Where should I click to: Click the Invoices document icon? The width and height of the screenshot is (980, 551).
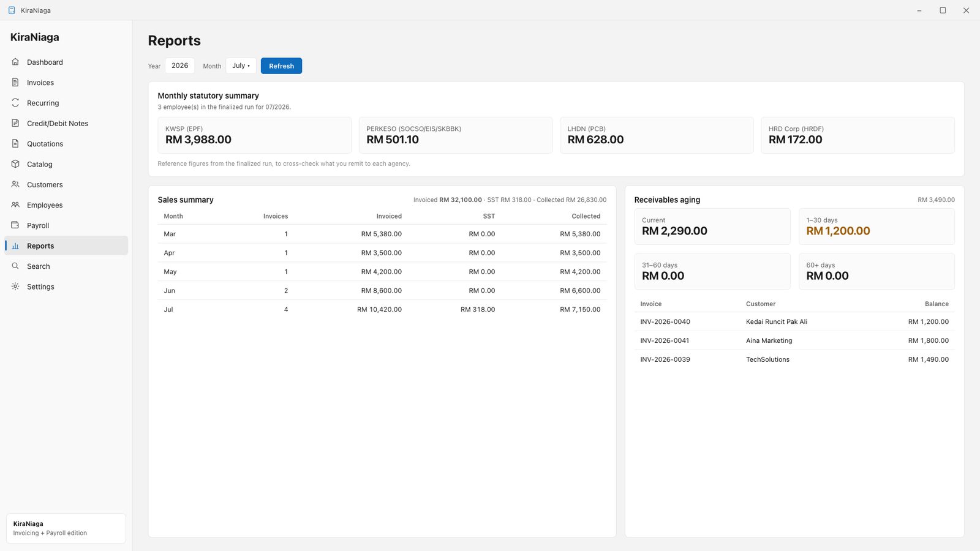(15, 82)
